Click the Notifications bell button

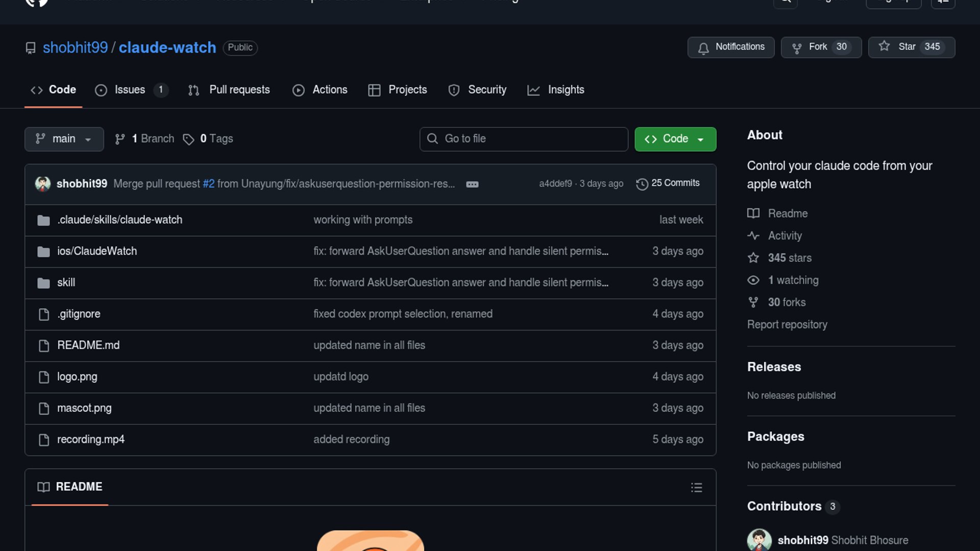pos(730,47)
